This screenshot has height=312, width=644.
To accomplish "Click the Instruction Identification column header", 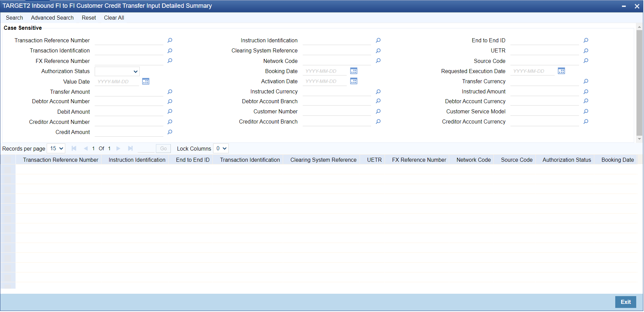I will pyautogui.click(x=137, y=160).
